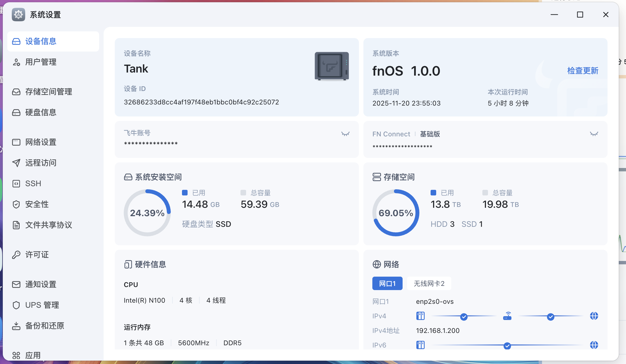Click the 69.05% storage usage ring
Screen dimensions: 626x364
[x=396, y=213]
